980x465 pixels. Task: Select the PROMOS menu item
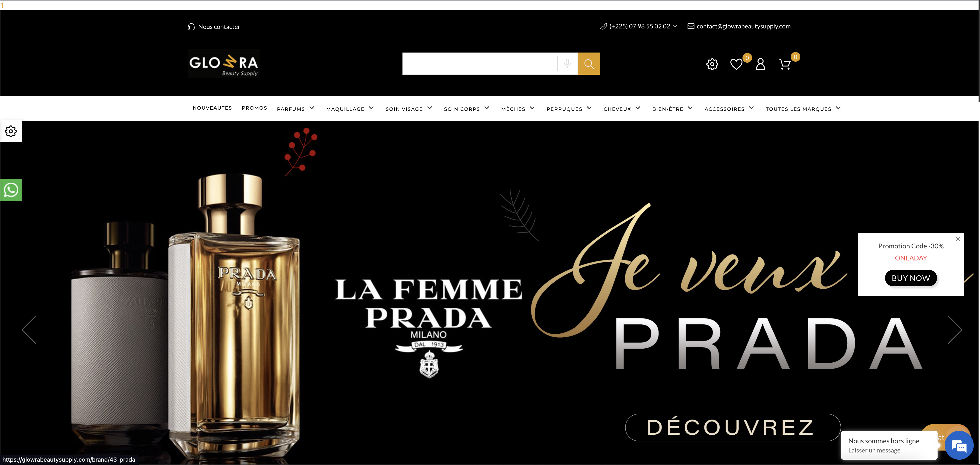[x=254, y=108]
